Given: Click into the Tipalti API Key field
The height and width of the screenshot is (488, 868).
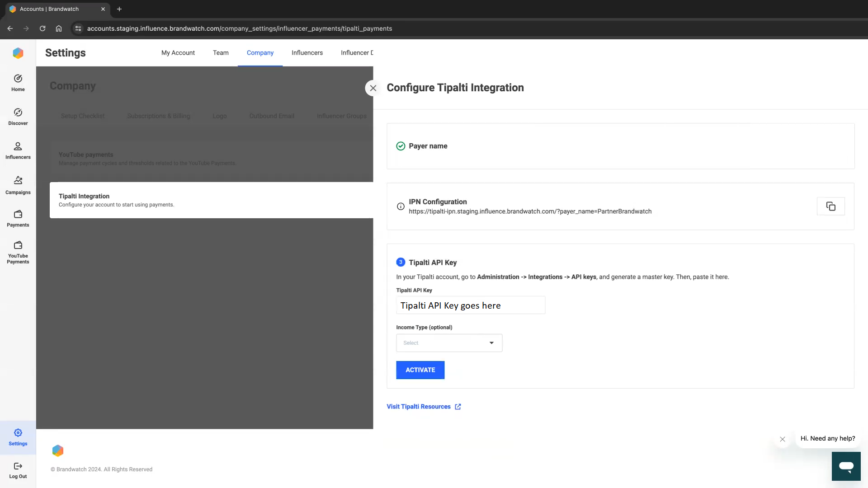Looking at the screenshot, I should tap(471, 305).
